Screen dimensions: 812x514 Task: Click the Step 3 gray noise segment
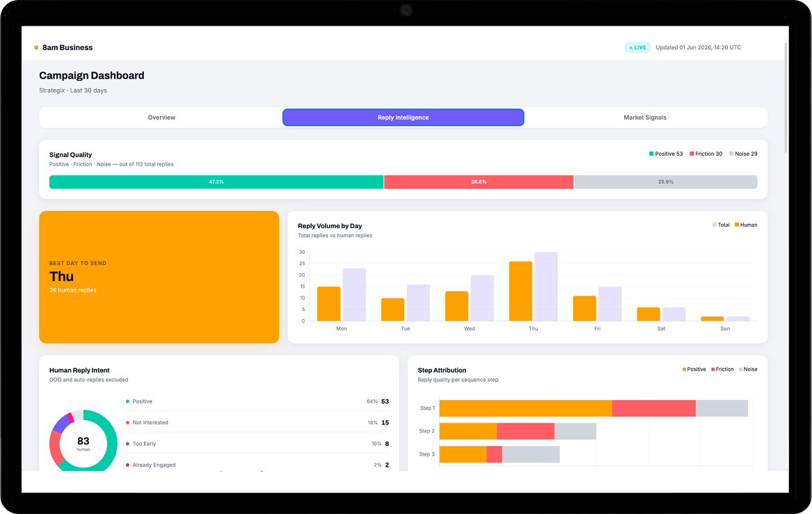click(531, 454)
